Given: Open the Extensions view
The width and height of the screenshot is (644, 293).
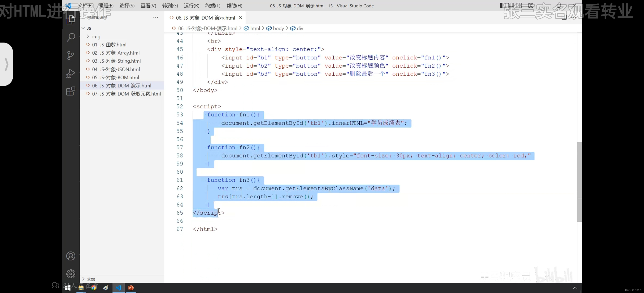Looking at the screenshot, I should click(x=71, y=91).
